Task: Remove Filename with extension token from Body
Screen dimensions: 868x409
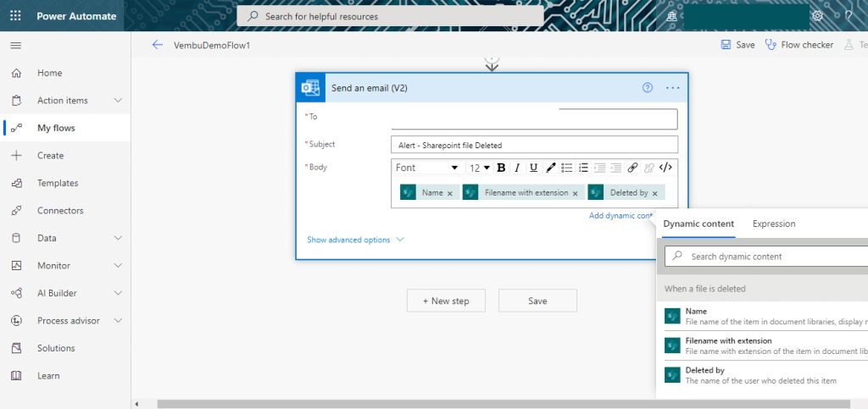Action: point(576,193)
